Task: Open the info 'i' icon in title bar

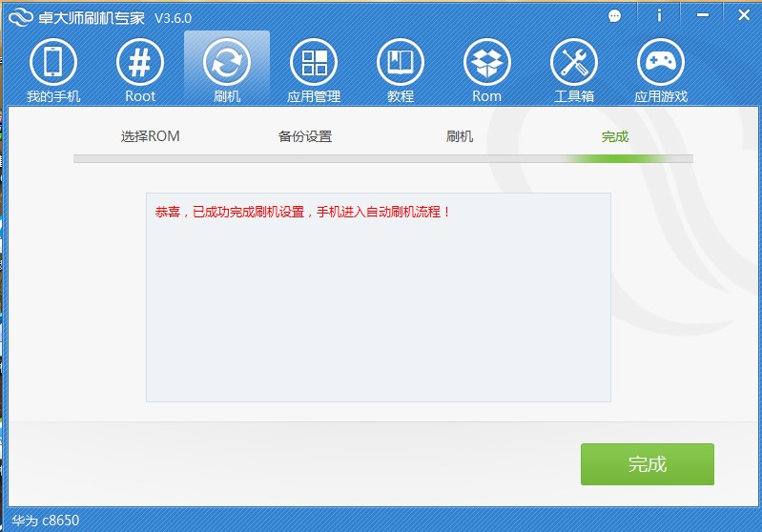Action: (x=659, y=16)
